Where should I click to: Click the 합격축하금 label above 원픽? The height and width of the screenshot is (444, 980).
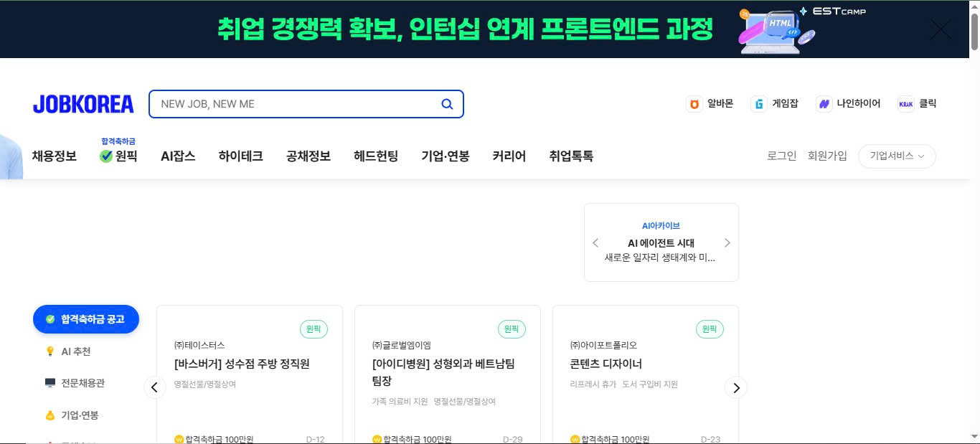118,141
